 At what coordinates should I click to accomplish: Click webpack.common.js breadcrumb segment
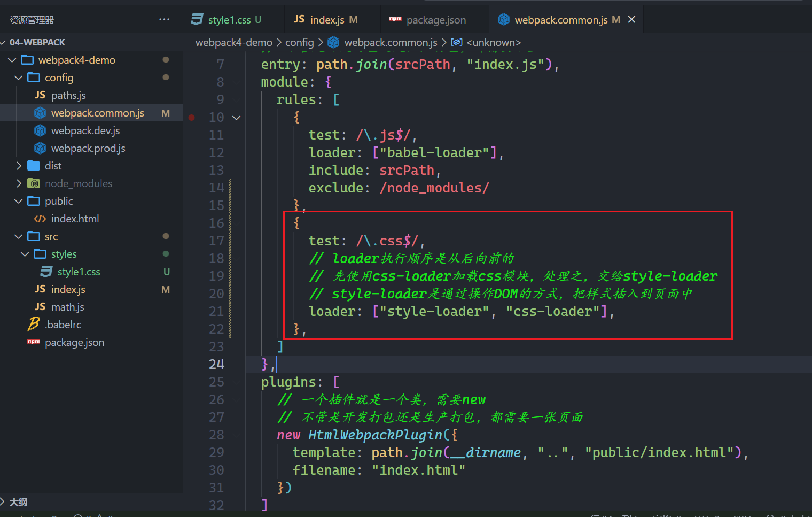(x=391, y=42)
